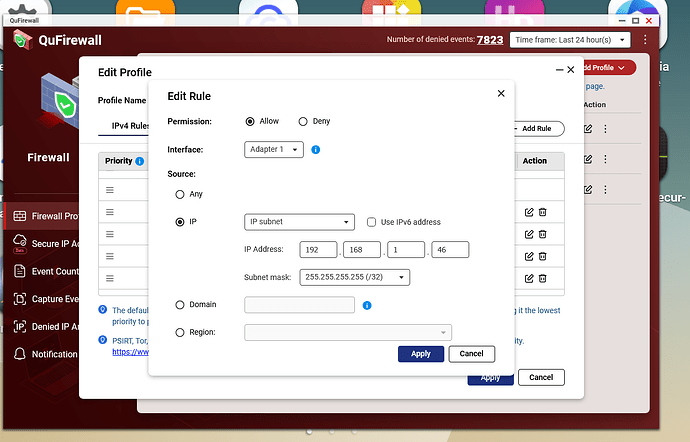Open the Time frame dropdown
690x442 pixels.
point(570,40)
